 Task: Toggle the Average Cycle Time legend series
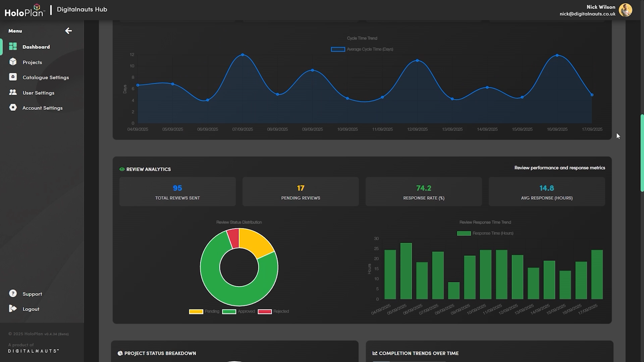[338, 49]
